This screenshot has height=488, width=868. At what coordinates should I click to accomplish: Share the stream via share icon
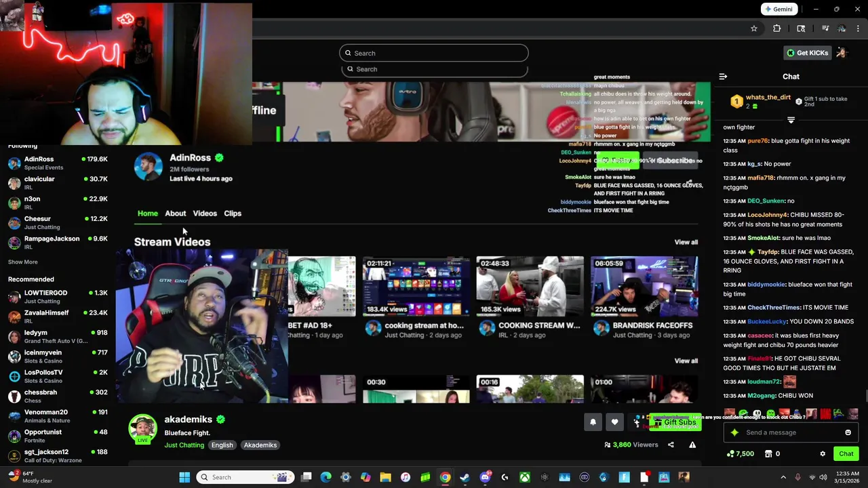671,445
